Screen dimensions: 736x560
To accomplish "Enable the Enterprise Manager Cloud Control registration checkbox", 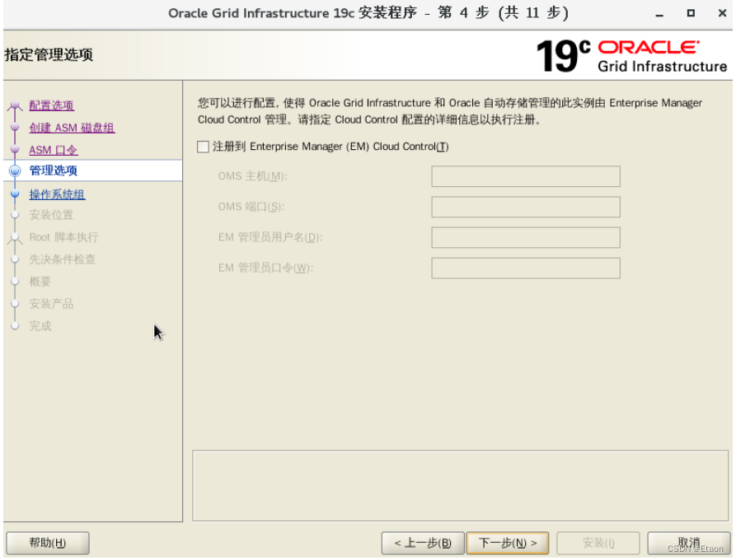I will click(x=203, y=147).
